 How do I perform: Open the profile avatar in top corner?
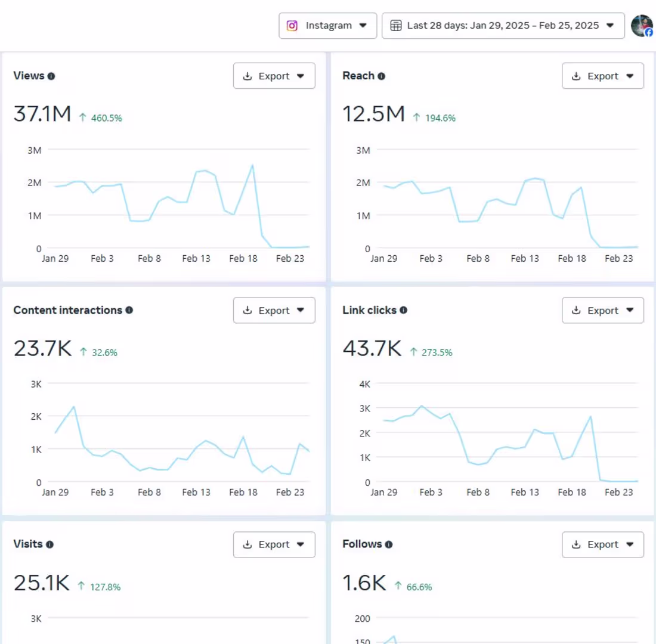642,26
